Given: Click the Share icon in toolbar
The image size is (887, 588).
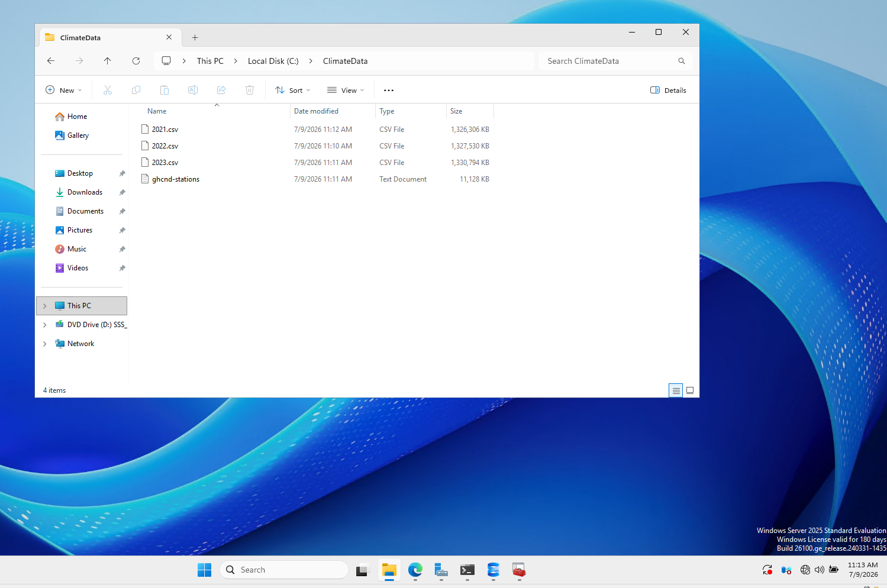Looking at the screenshot, I should (221, 90).
